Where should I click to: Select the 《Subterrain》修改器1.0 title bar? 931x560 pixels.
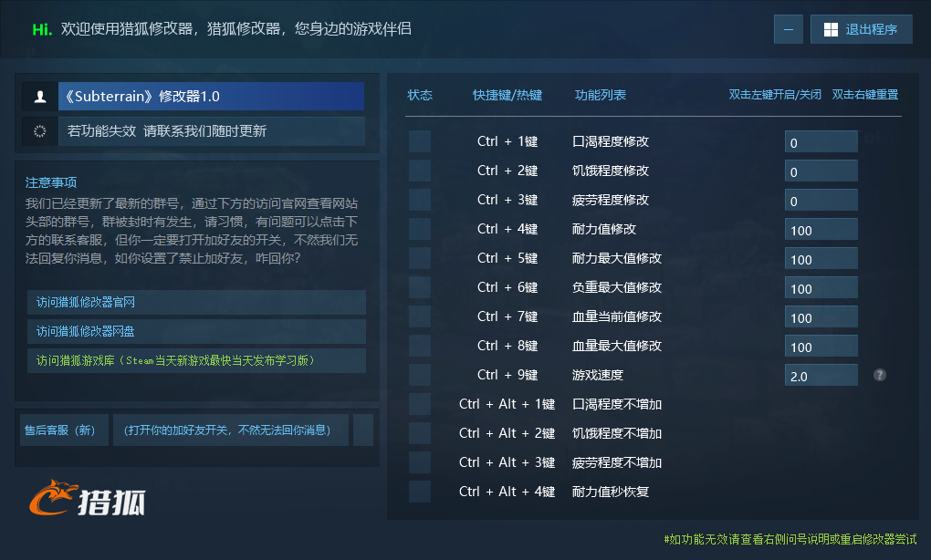(x=211, y=96)
